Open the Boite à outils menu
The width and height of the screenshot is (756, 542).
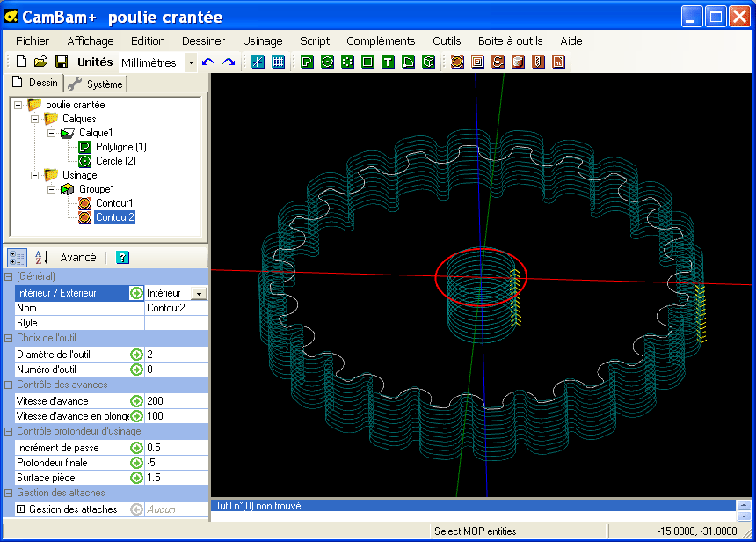pos(510,41)
